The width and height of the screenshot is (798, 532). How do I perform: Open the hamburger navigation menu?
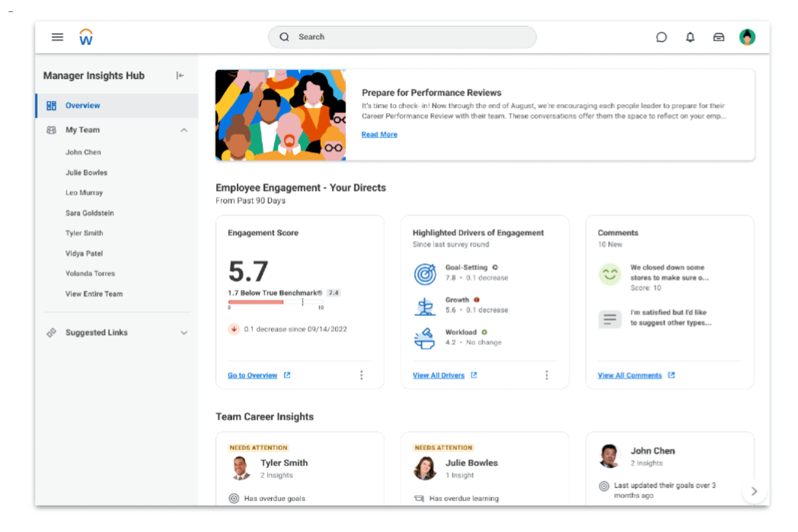[57, 37]
